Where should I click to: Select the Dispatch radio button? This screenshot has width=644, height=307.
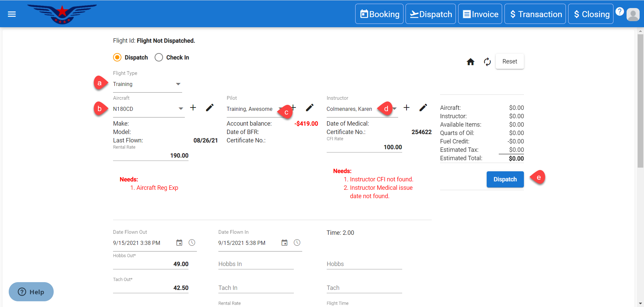tap(117, 57)
